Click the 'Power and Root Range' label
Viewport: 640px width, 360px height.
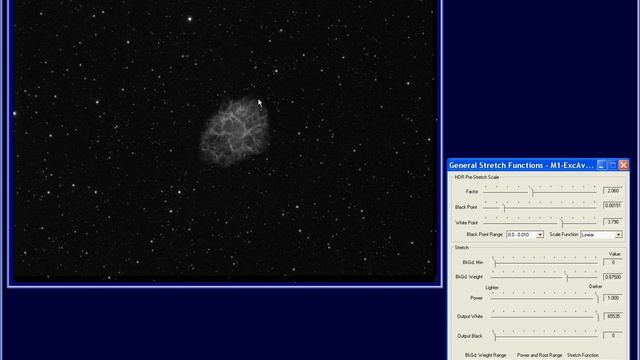[x=539, y=355]
